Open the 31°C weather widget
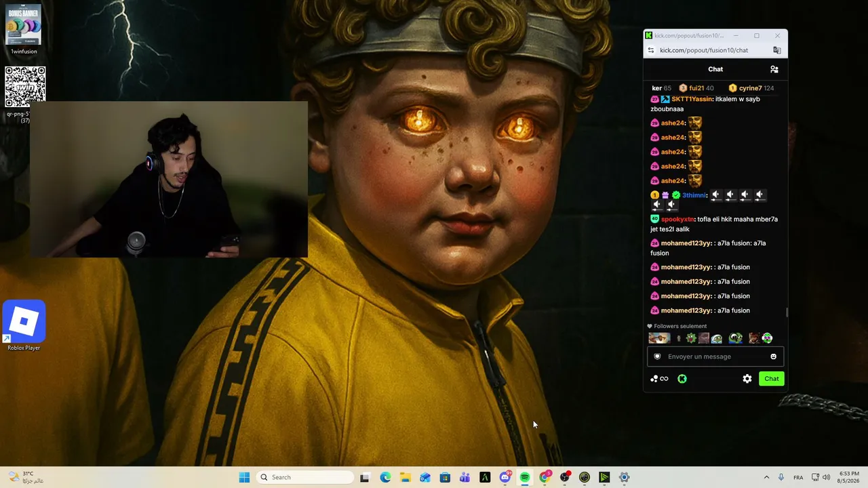The image size is (868, 488). (26, 477)
